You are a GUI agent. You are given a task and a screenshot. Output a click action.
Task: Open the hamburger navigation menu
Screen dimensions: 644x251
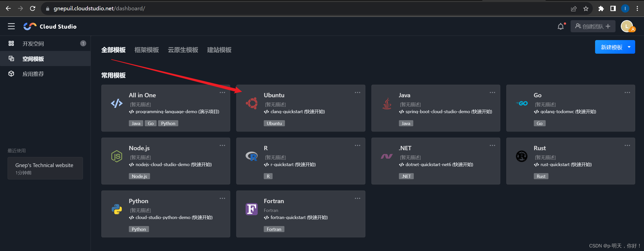[11, 26]
